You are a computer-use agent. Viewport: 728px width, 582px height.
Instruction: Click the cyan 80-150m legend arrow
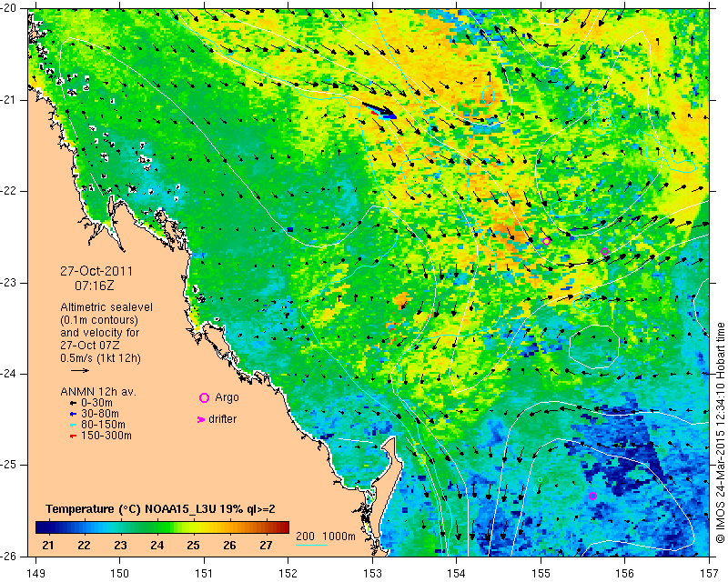coord(73,425)
